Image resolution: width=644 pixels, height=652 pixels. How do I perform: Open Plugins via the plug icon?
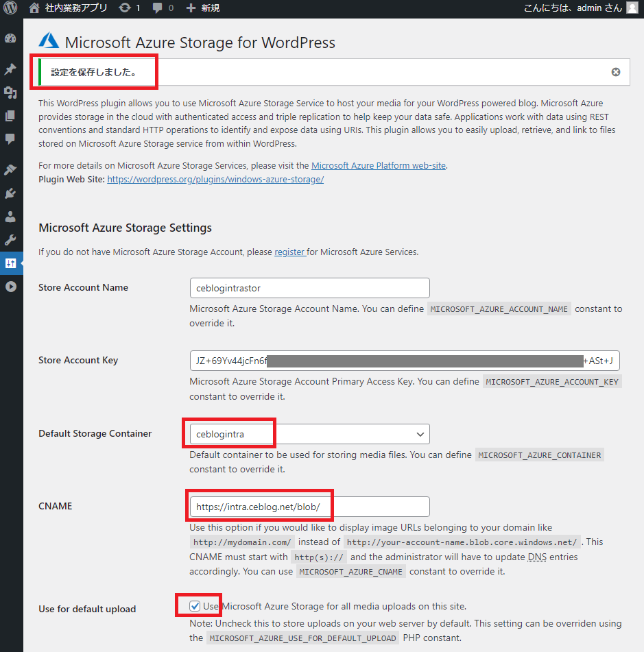pos(10,193)
